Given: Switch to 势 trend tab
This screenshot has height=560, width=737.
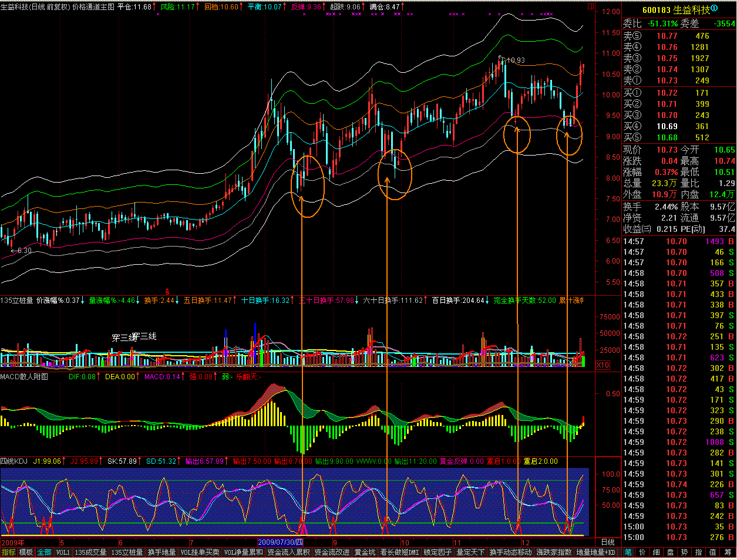Looking at the screenshot, I should tap(684, 552).
